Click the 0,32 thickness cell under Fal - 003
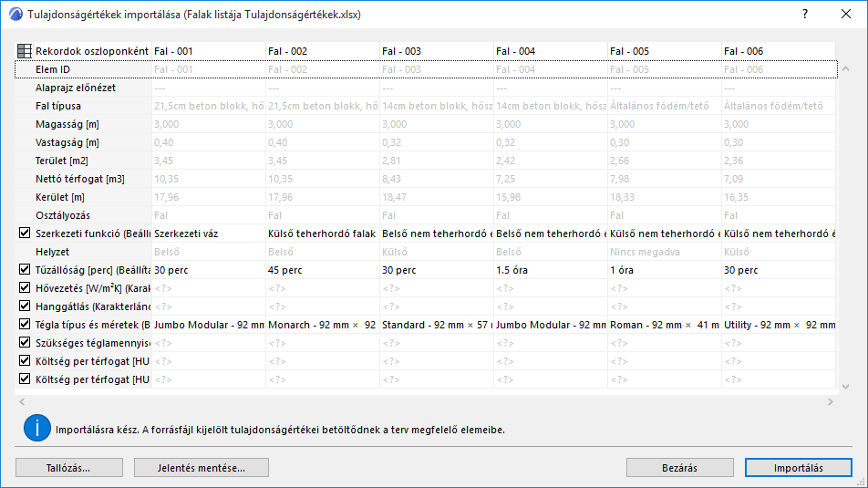868x488 pixels. tap(437, 142)
